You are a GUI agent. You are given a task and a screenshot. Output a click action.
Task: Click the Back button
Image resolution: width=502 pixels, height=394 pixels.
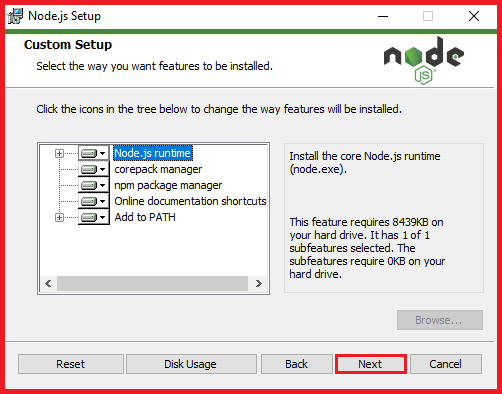[297, 364]
